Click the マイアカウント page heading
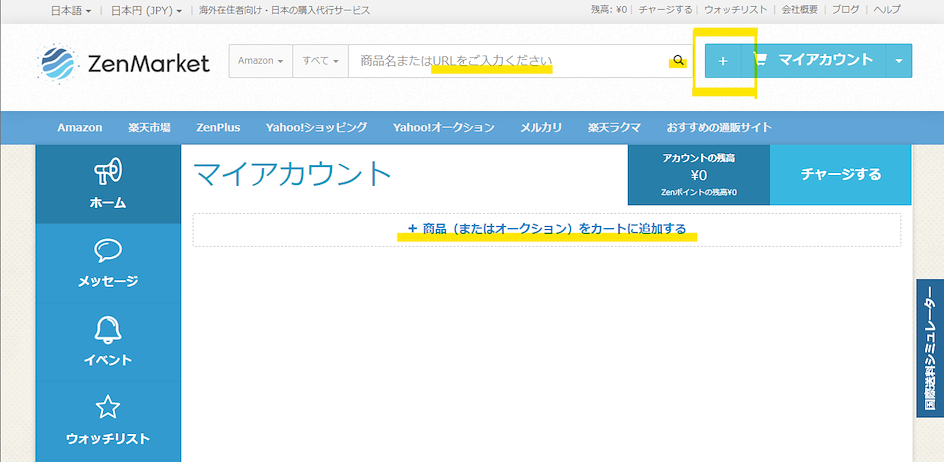The image size is (944, 462). click(293, 175)
